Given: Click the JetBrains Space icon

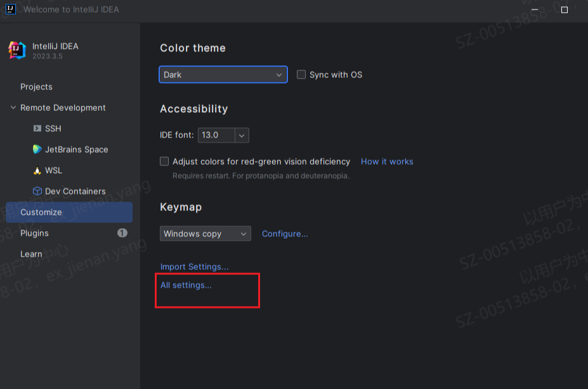Looking at the screenshot, I should click(x=37, y=150).
